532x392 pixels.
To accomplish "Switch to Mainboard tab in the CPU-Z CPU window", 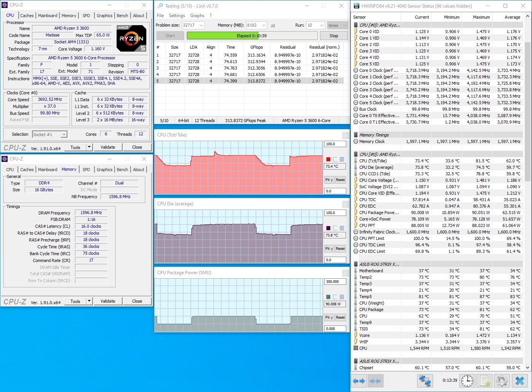I will tap(48, 16).
